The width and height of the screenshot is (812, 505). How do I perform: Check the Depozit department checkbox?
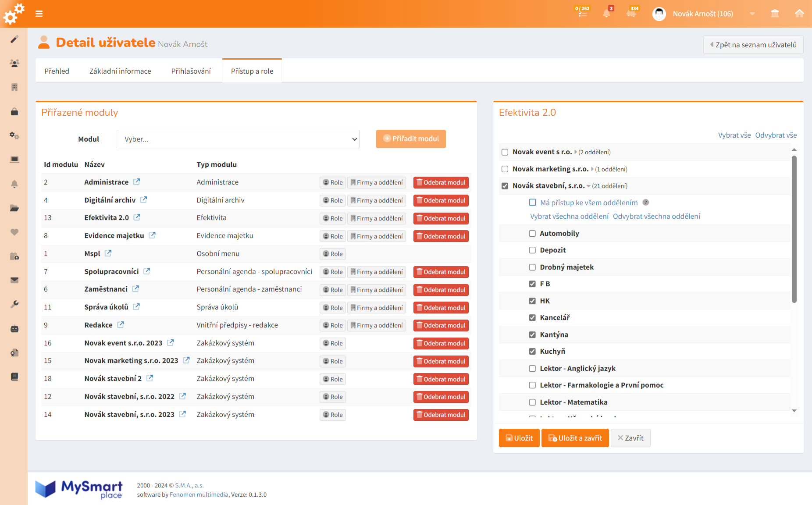532,250
